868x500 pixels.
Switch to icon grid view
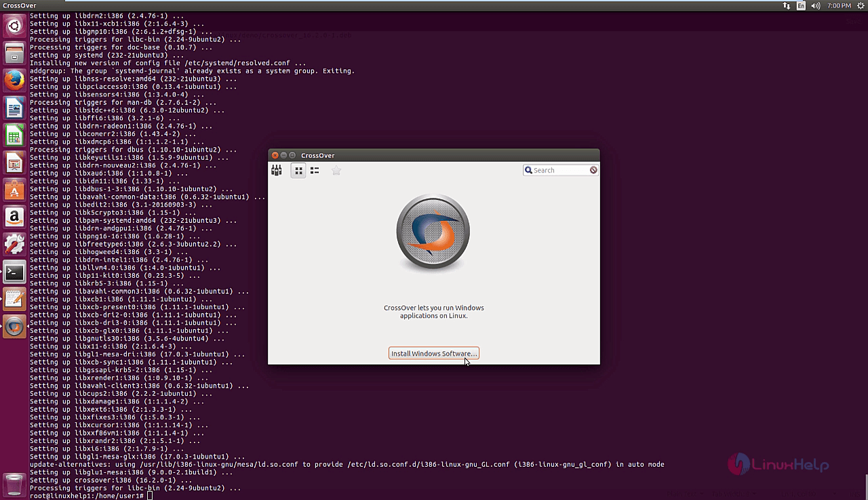point(298,171)
